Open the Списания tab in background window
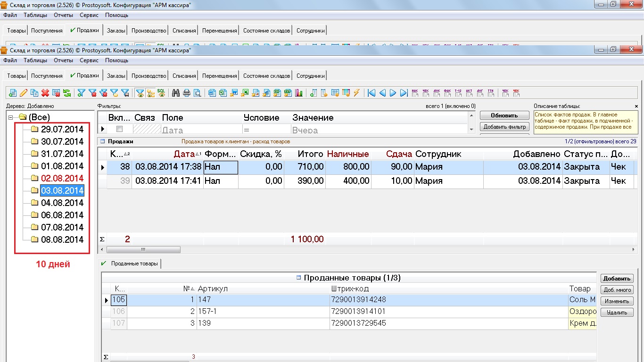Viewport: 644px width, 362px height. [184, 31]
